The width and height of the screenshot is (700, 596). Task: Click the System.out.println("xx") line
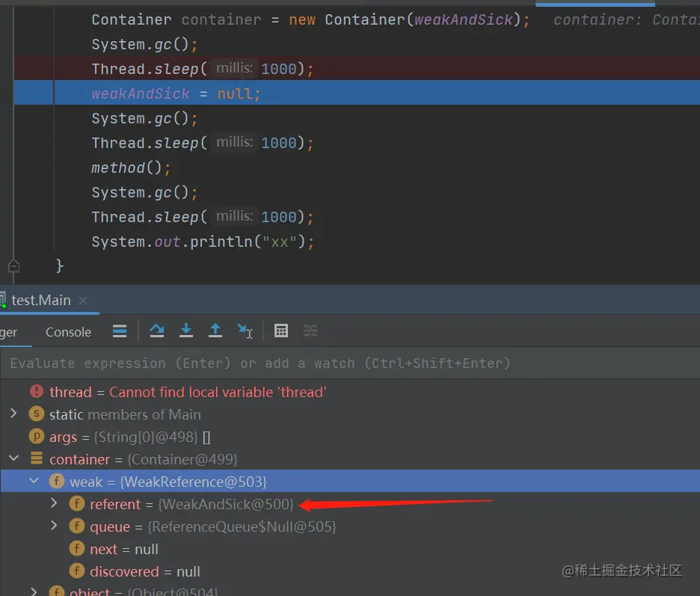[x=203, y=242]
